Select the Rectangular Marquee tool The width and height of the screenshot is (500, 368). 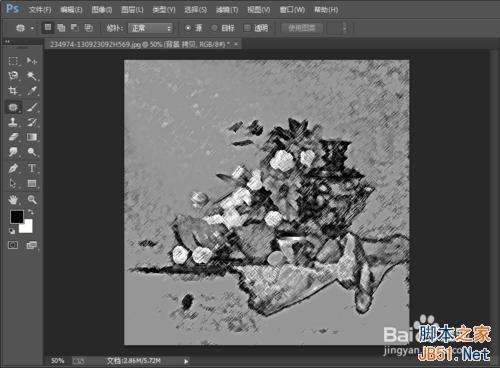coord(13,61)
